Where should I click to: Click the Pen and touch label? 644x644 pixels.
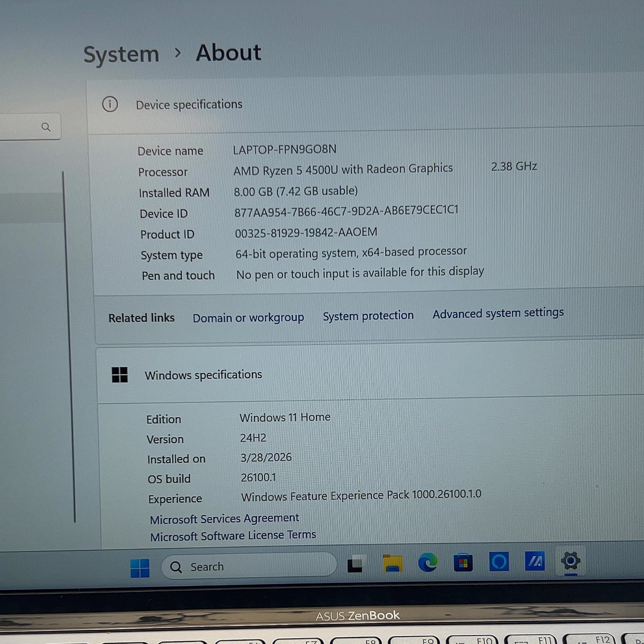[178, 275]
